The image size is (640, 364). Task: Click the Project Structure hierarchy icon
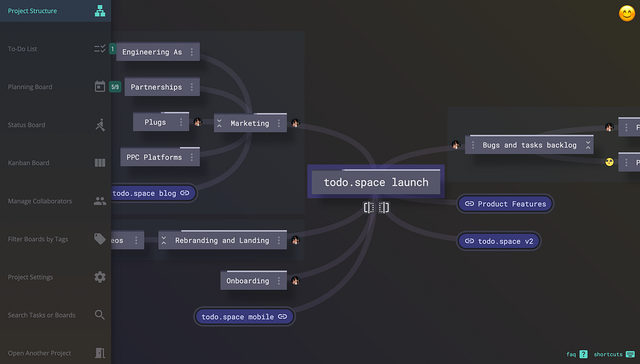(x=100, y=11)
